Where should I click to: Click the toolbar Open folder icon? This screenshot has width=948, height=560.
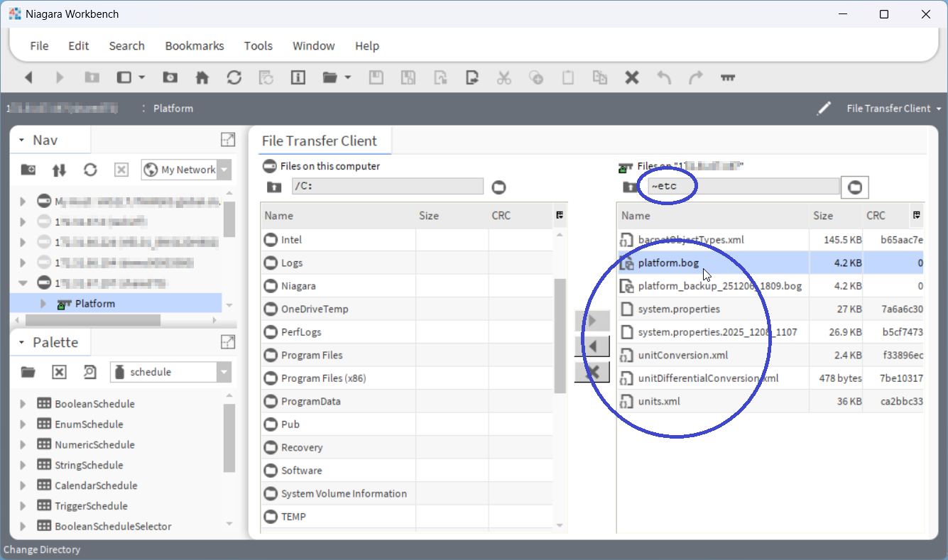point(329,77)
